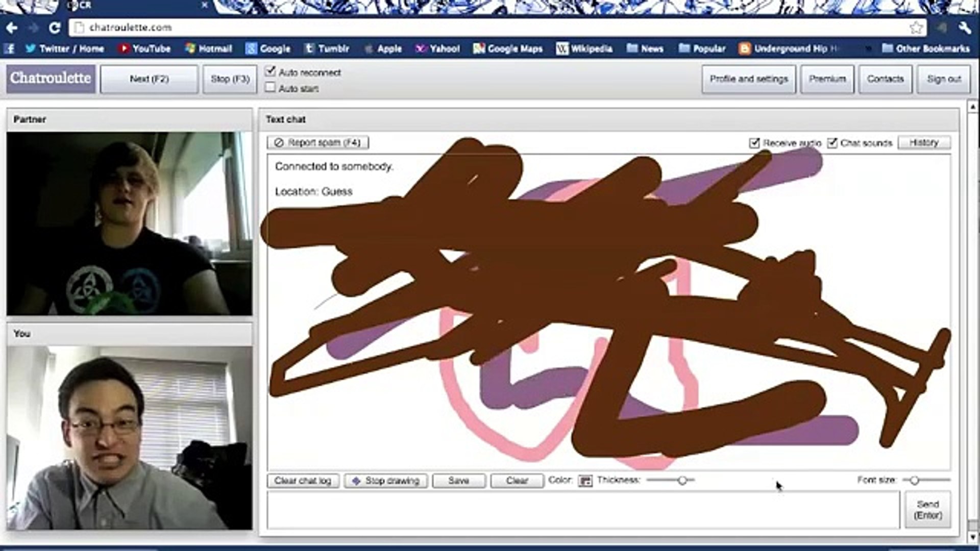Send the message with Send (Enter)
Viewport: 980px width, 551px height.
928,510
